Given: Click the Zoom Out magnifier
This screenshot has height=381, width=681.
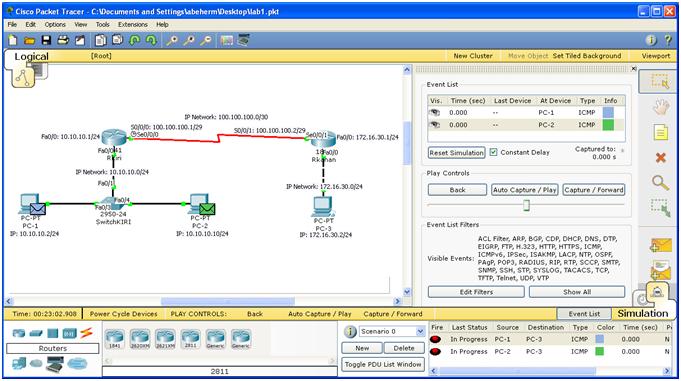Looking at the screenshot, I should click(x=206, y=40).
